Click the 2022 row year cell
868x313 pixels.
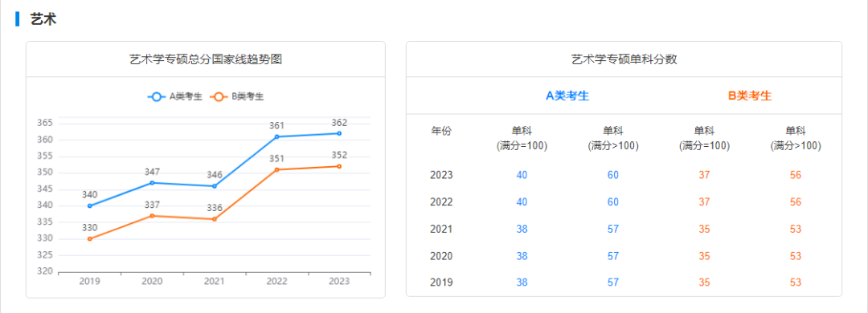[441, 202]
